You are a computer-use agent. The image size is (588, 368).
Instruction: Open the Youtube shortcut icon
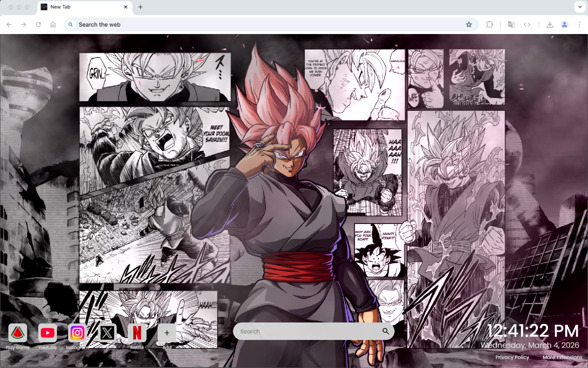47,333
